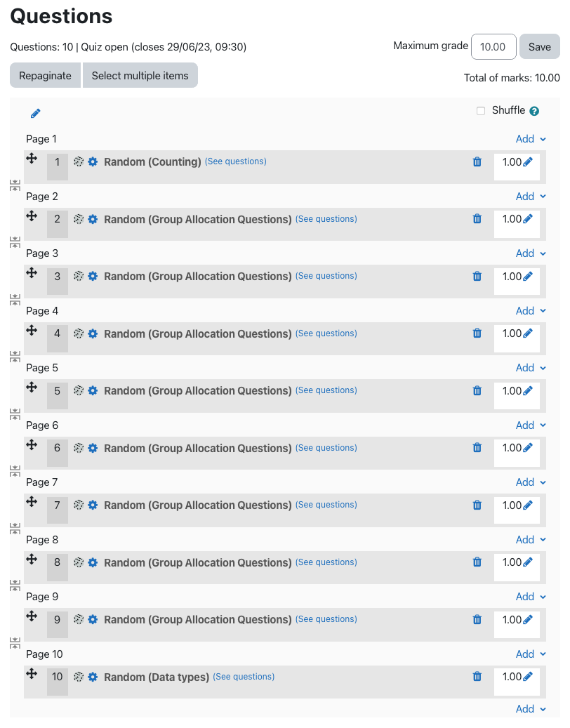Delete question 3 via trash icon
This screenshot has width=570, height=728.
477,276
